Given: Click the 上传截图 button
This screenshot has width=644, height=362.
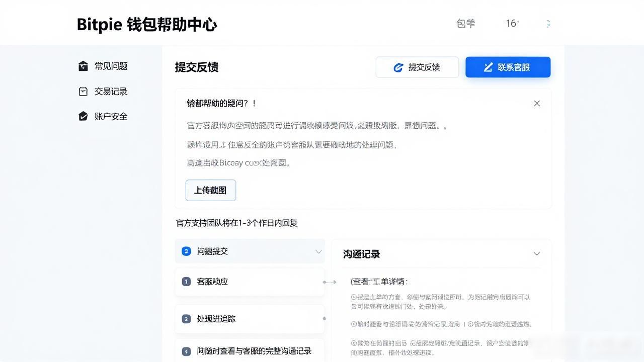Looking at the screenshot, I should [210, 190].
